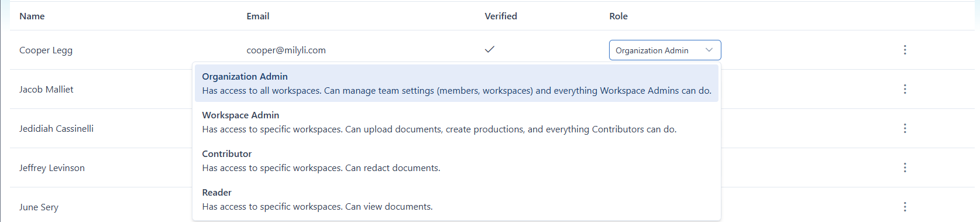
Task: Click the Verified column header
Action: tap(501, 16)
